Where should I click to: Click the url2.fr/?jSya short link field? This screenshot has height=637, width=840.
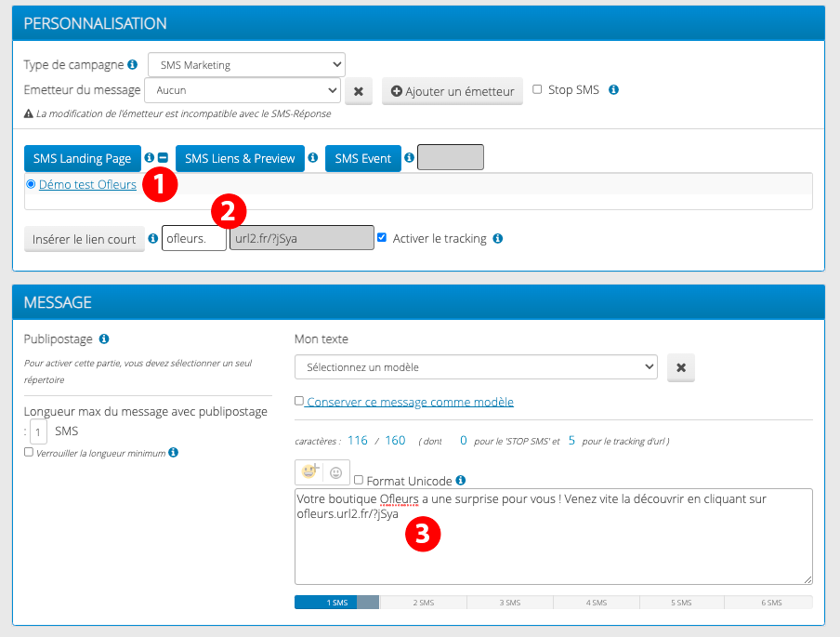[x=302, y=238]
